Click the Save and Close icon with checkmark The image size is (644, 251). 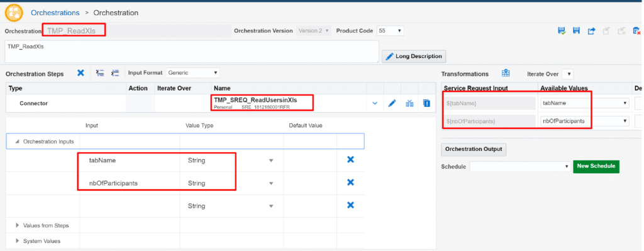(562, 31)
